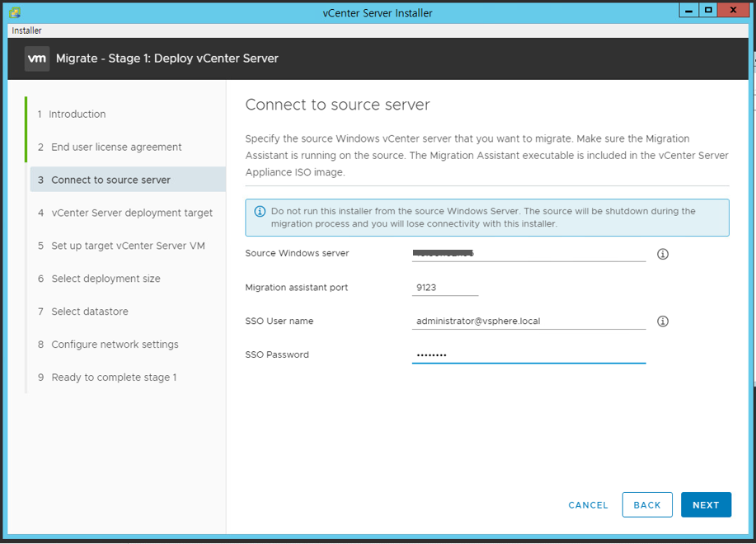Click the 'Connect to source server' page heading
The width and height of the screenshot is (756, 544).
(337, 105)
